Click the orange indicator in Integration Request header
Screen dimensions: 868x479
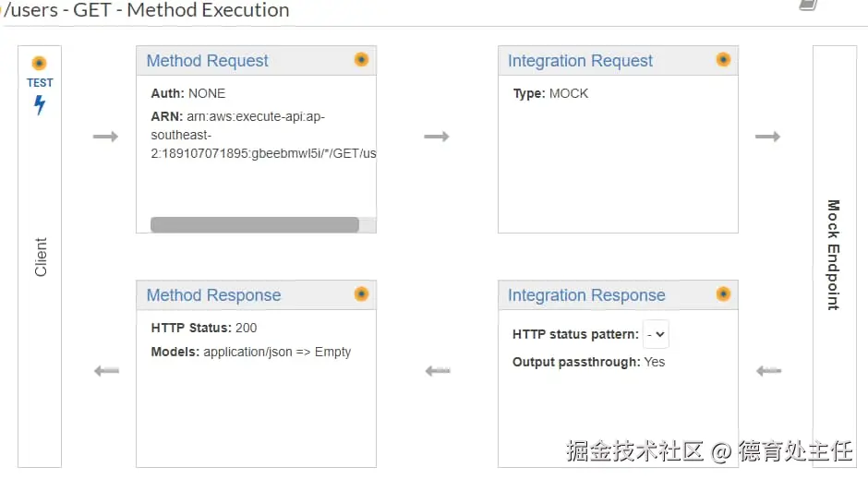(723, 59)
